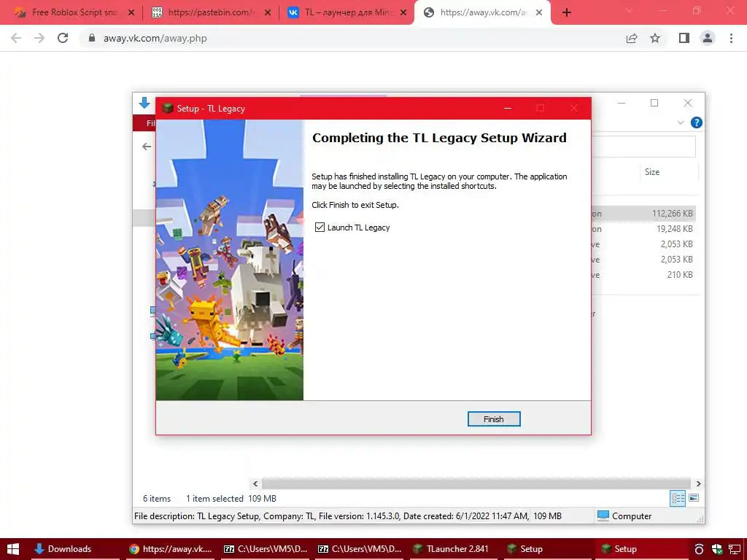Click the Downloads arrow icon in Explorer title
Viewport: 747px width, 560px height.
point(144,103)
